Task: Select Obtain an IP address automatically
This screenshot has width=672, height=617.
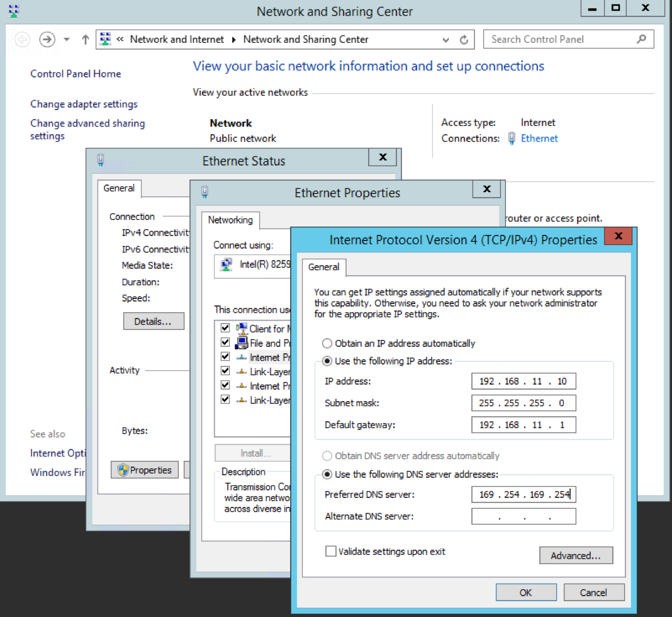Action: 327,343
